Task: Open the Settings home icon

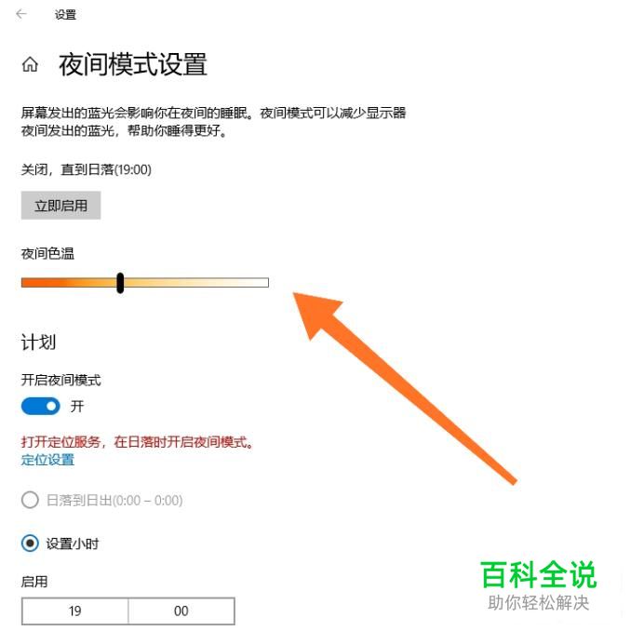Action: pyautogui.click(x=30, y=64)
